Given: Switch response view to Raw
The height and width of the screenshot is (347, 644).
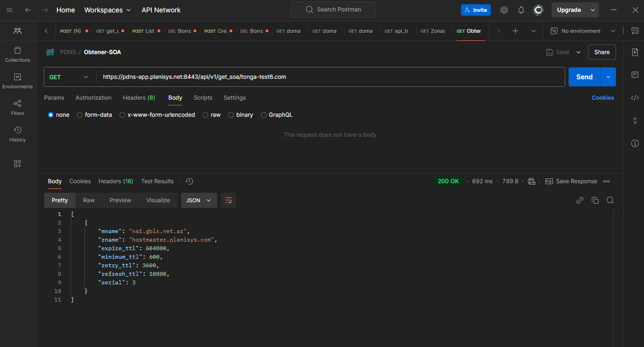Looking at the screenshot, I should pos(89,200).
